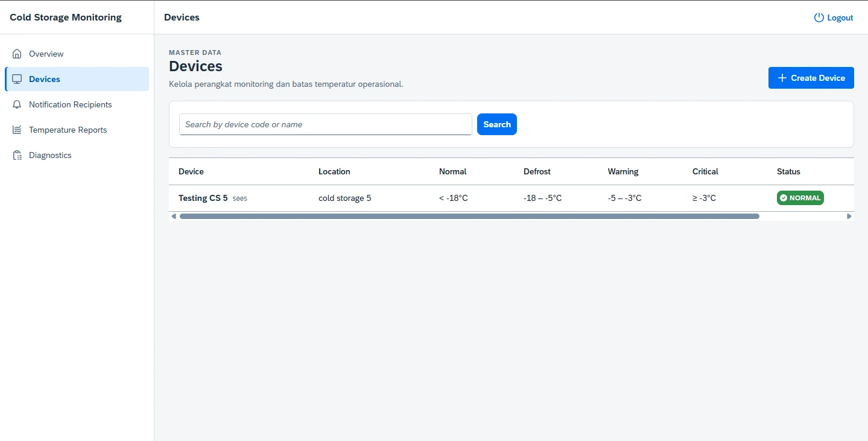Go to Notification Recipients

(x=77, y=104)
